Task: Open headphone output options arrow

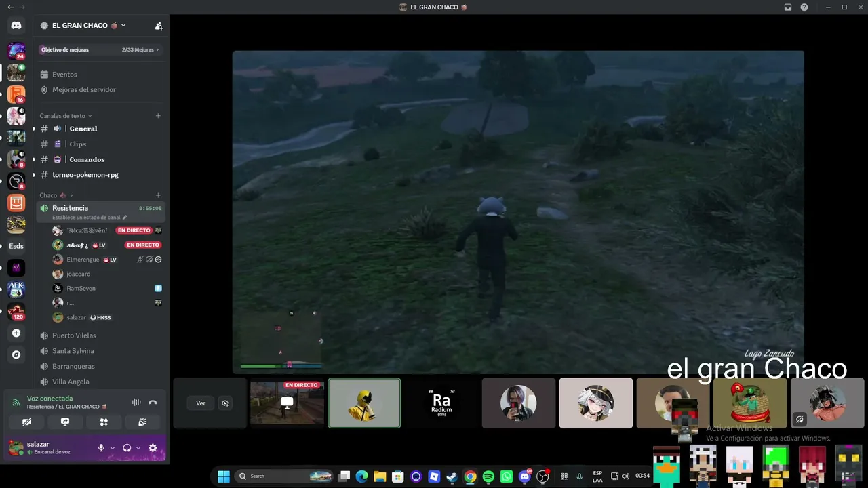Action: pyautogui.click(x=138, y=448)
